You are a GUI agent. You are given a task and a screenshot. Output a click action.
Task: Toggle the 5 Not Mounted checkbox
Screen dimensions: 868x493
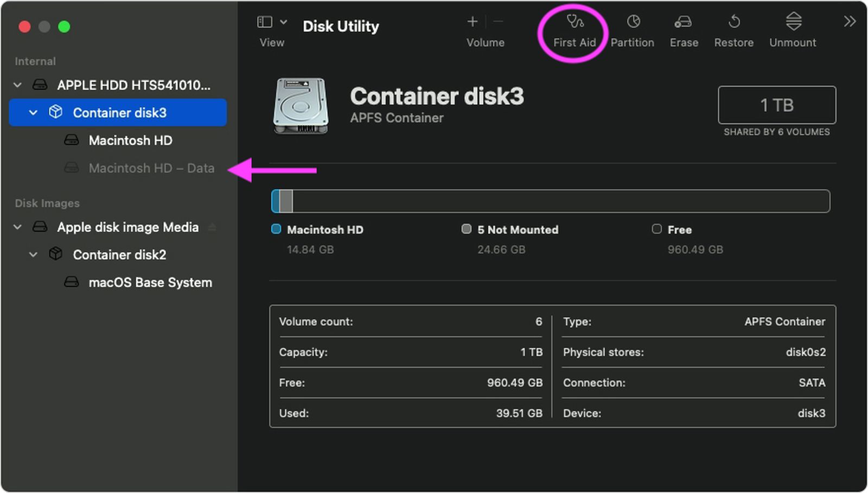[x=466, y=229]
